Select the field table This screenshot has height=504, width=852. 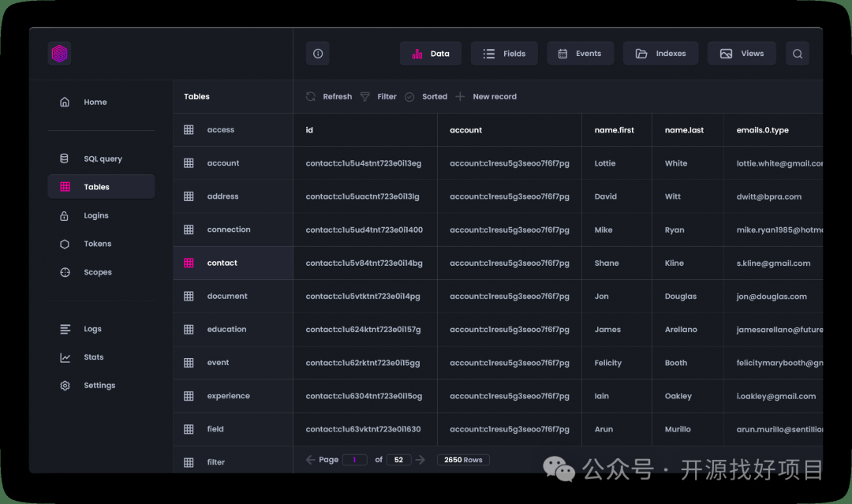tap(233, 429)
